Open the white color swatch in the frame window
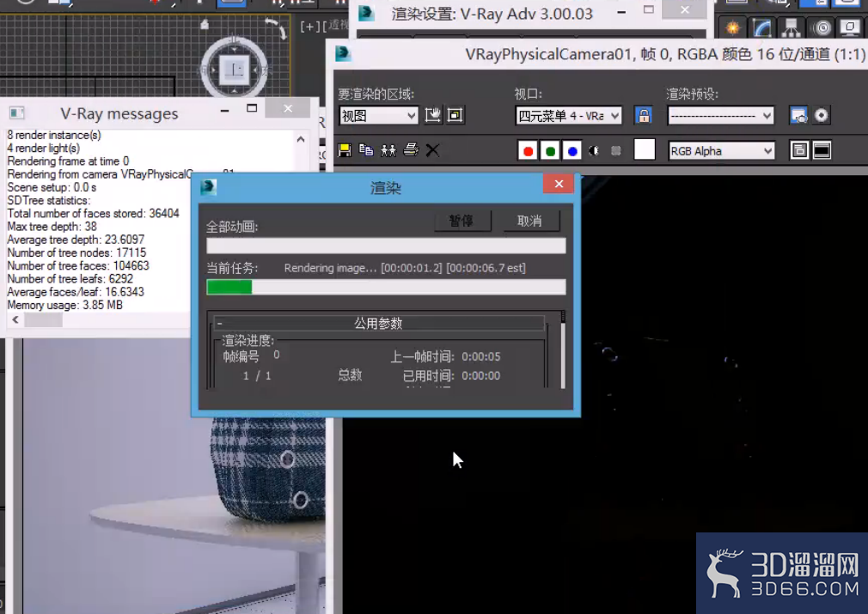The height and width of the screenshot is (614, 868). click(645, 149)
